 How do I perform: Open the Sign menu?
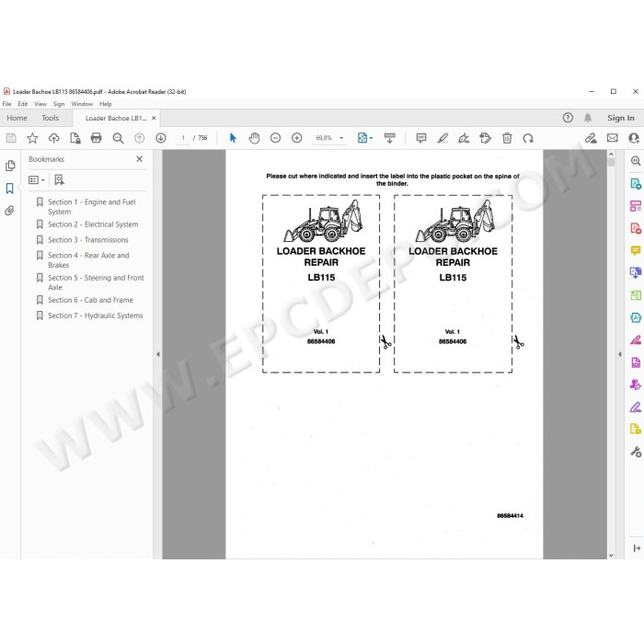click(59, 104)
